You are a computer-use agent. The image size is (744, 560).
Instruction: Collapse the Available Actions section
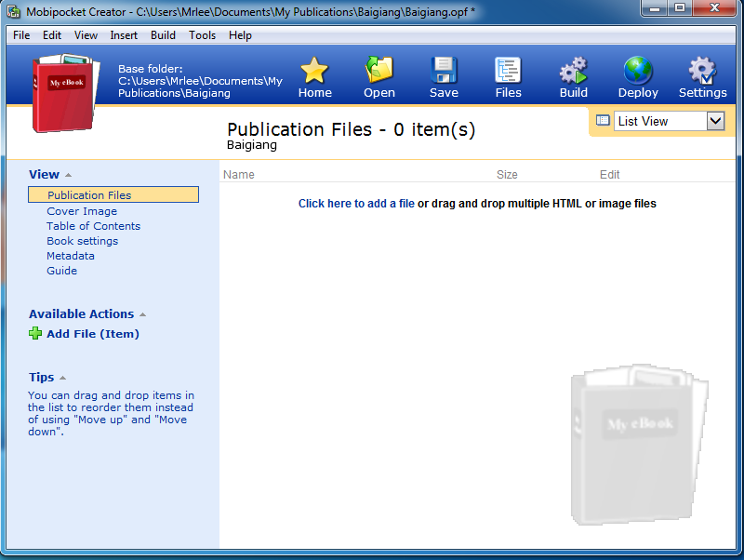coord(142,314)
